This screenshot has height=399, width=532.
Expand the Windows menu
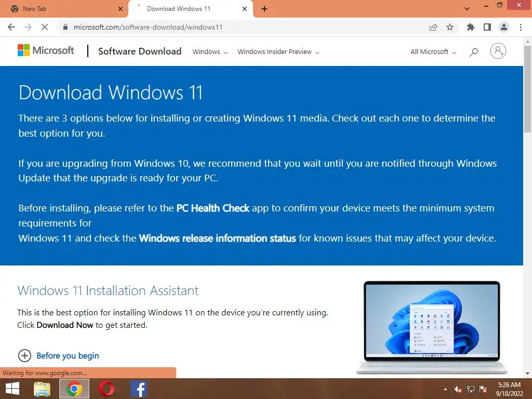(210, 52)
